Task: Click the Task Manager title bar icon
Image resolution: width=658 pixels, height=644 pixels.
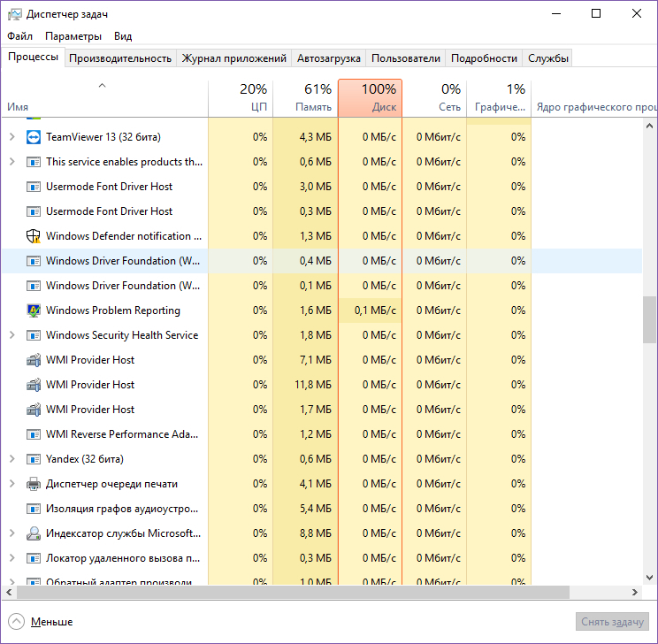Action: (14, 14)
